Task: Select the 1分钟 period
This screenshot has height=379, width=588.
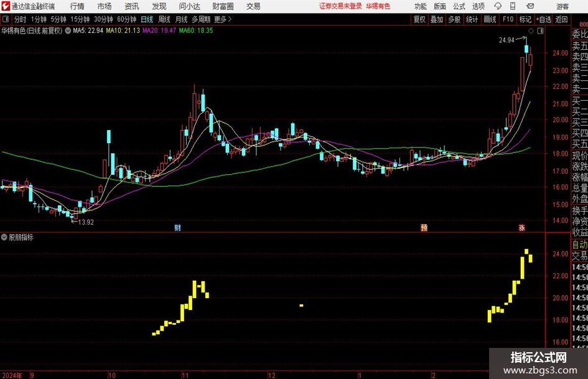Action: pos(39,19)
